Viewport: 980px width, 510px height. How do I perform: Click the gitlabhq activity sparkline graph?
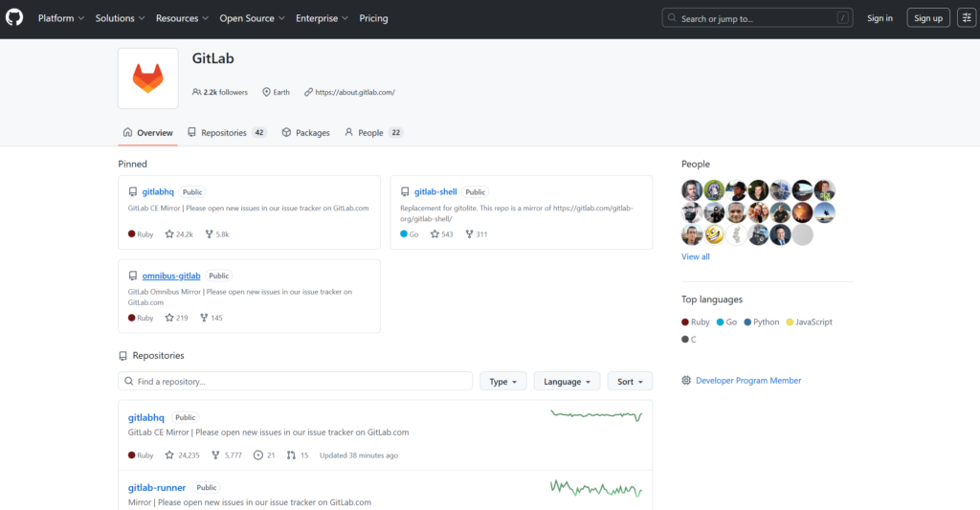click(596, 415)
